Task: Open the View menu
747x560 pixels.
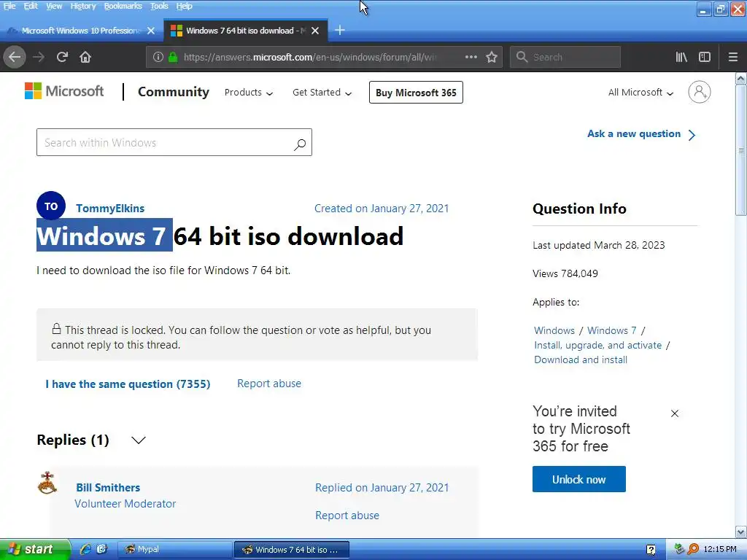Action: [x=54, y=6]
